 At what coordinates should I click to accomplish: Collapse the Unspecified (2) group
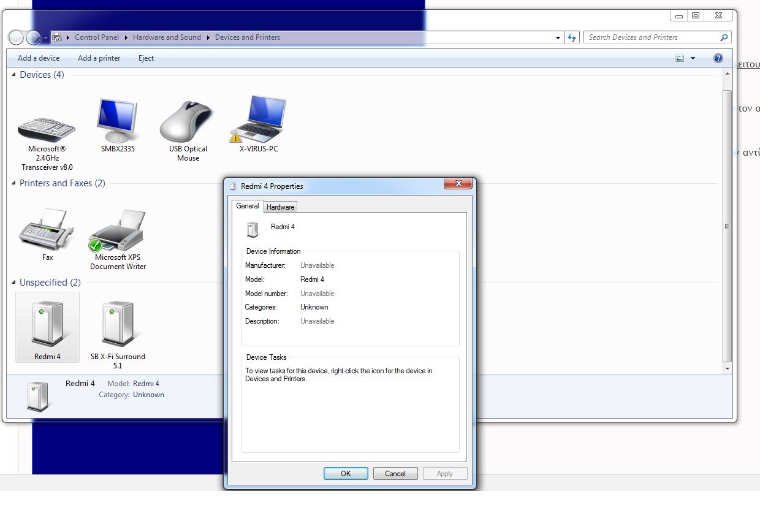tap(14, 283)
